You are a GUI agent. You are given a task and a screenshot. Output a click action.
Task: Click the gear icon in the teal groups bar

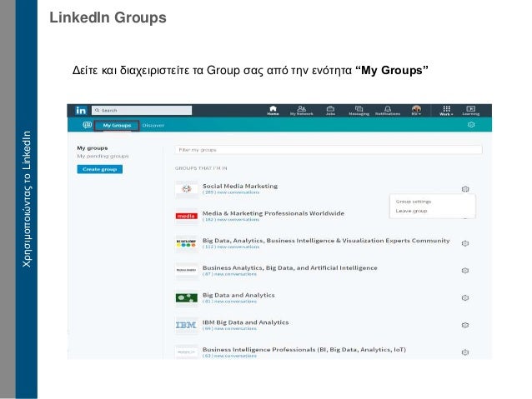(471, 125)
